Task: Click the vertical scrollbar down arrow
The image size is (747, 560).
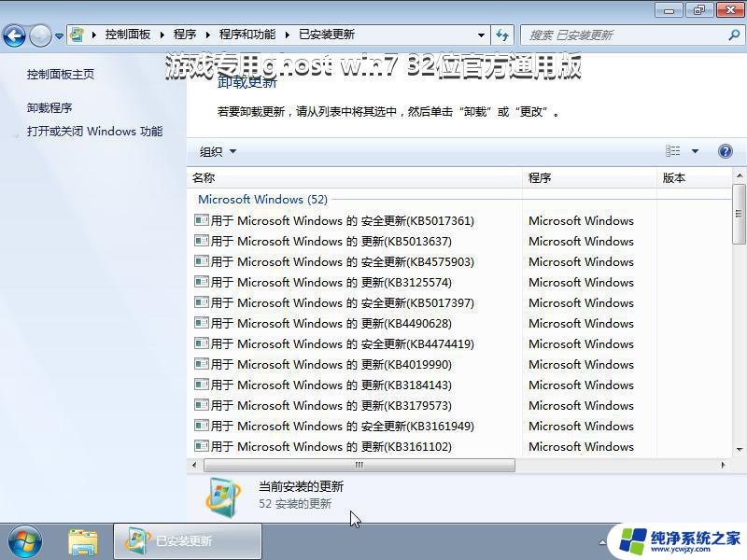Action: point(739,449)
